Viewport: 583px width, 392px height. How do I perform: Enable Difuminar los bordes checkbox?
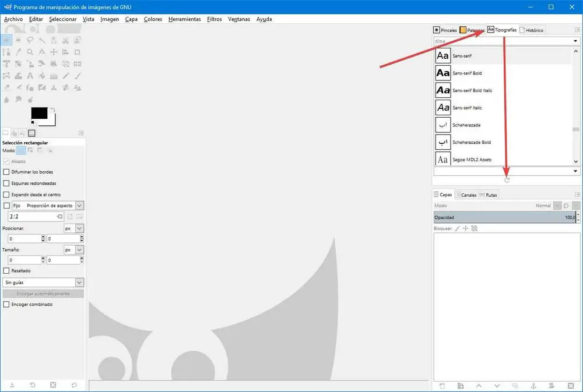(x=6, y=172)
